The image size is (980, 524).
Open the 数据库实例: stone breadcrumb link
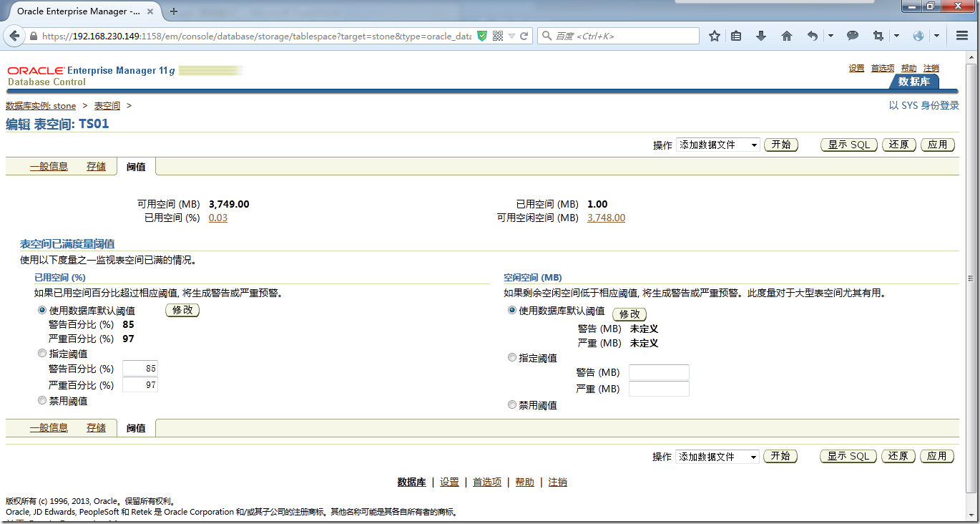click(41, 106)
